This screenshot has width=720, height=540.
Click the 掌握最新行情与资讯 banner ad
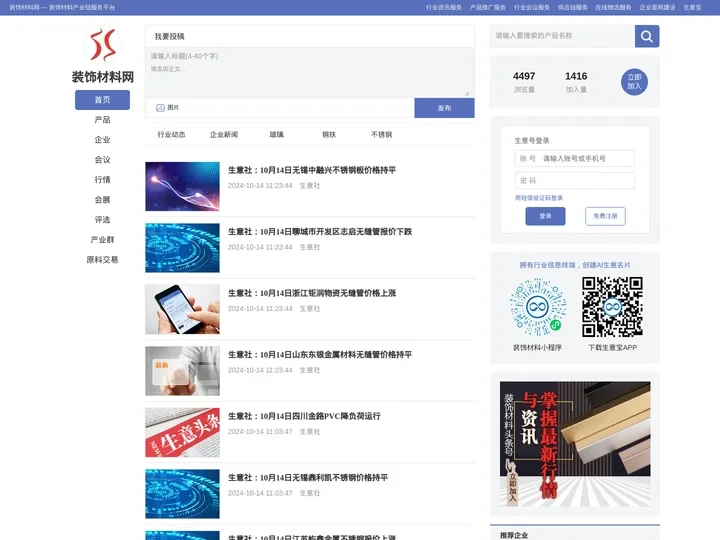click(x=575, y=444)
